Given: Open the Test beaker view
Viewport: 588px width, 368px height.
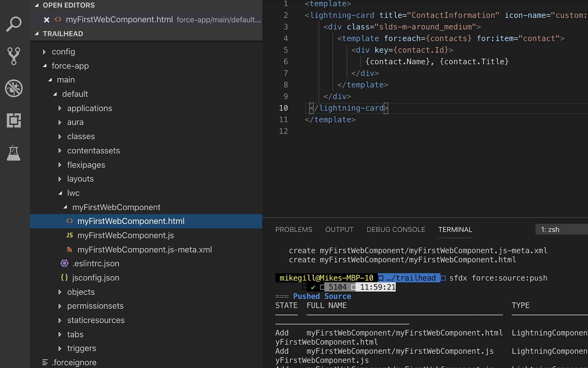Looking at the screenshot, I should tap(14, 153).
